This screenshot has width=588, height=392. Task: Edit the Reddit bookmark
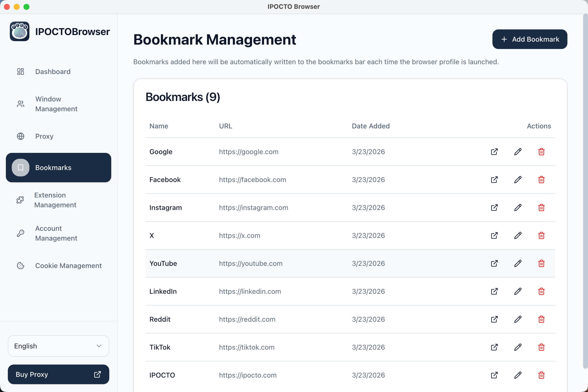tap(518, 319)
